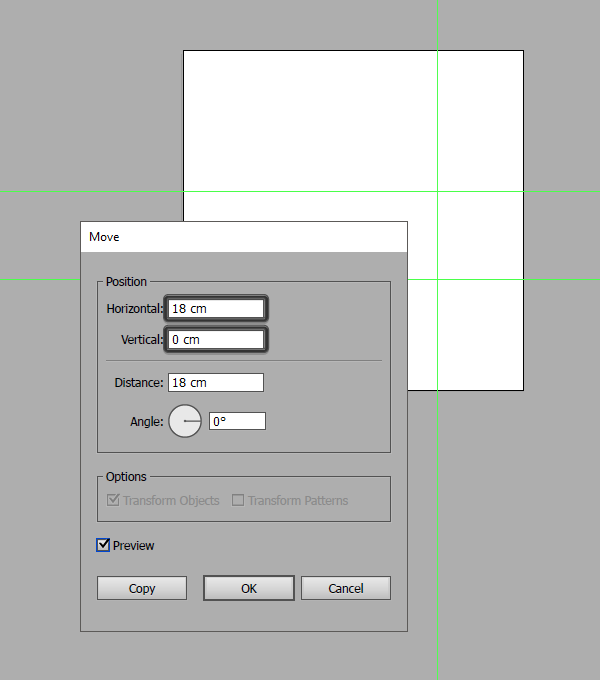Click the Distance input field
The image size is (600, 680).
(215, 382)
